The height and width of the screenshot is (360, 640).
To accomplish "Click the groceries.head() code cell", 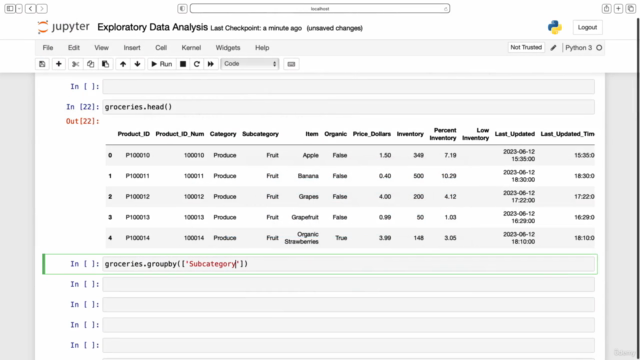I will [x=349, y=107].
